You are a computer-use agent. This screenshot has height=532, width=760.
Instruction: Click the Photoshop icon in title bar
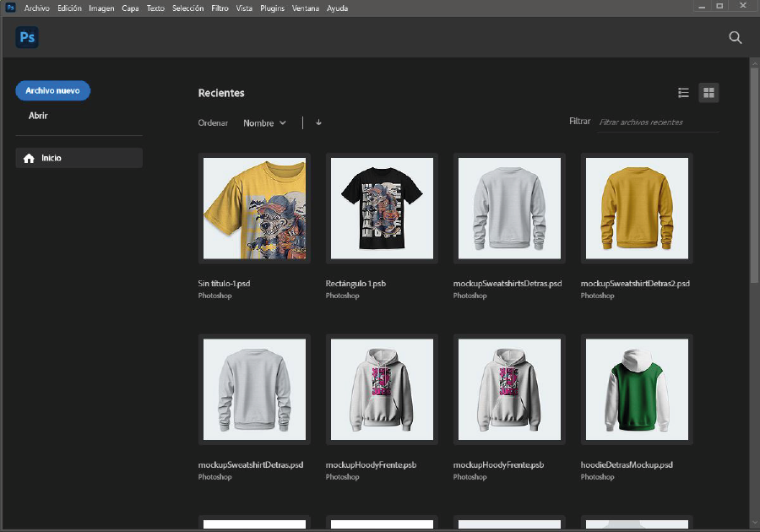[10, 8]
